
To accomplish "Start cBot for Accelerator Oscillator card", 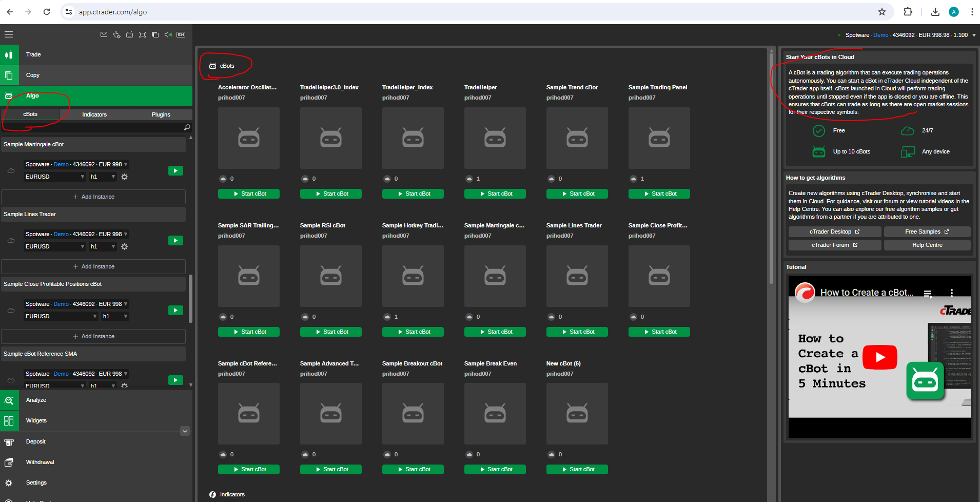I will click(249, 194).
